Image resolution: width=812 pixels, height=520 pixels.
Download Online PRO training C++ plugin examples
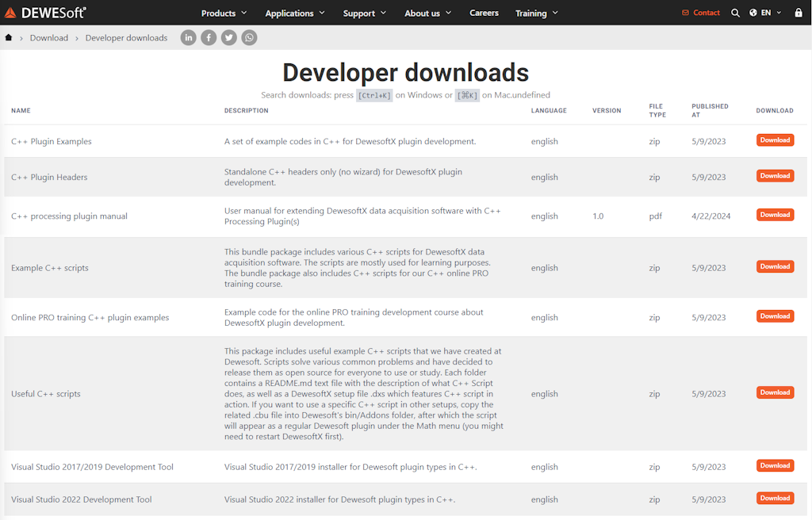coord(775,316)
